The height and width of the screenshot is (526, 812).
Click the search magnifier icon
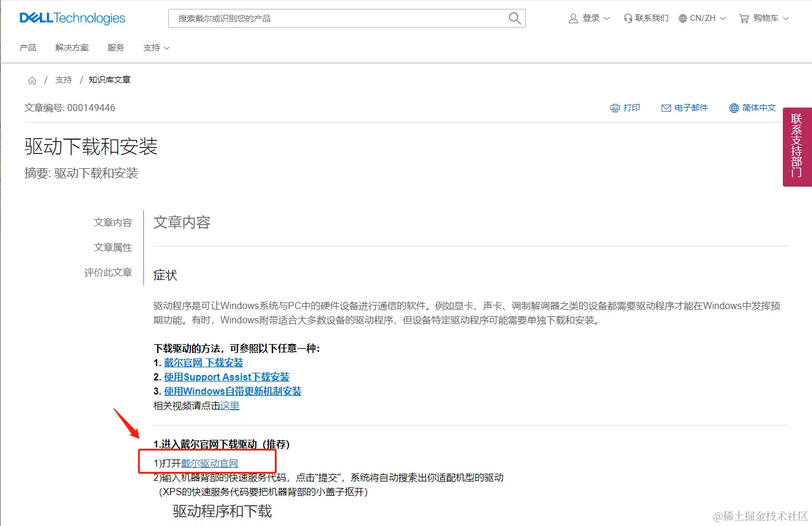[x=515, y=18]
